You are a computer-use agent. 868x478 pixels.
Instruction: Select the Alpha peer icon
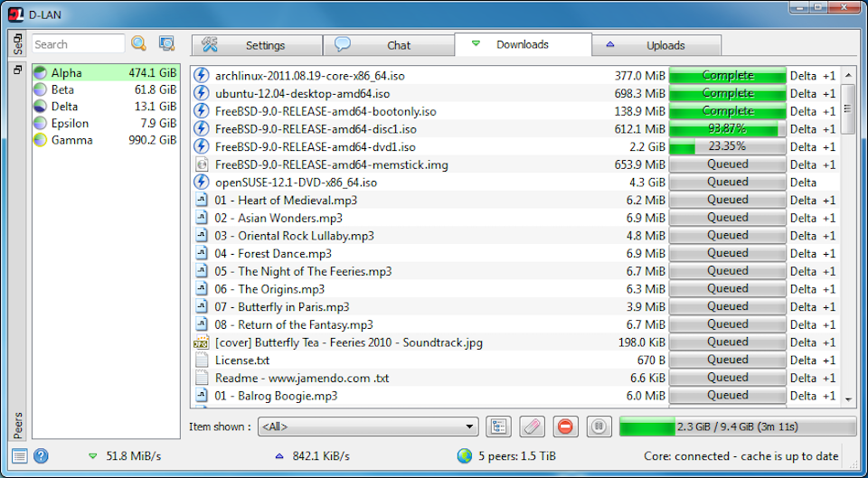pyautogui.click(x=41, y=73)
